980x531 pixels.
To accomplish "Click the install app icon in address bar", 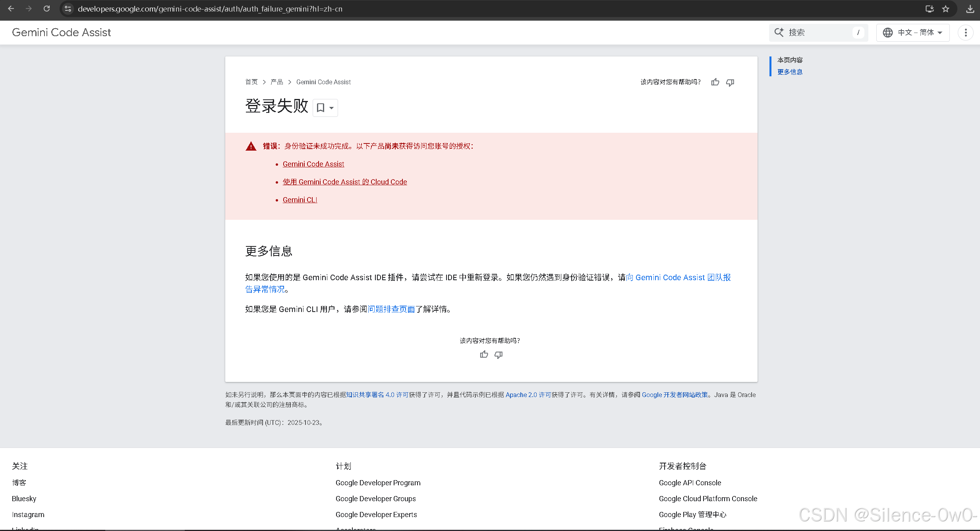I will [x=930, y=9].
